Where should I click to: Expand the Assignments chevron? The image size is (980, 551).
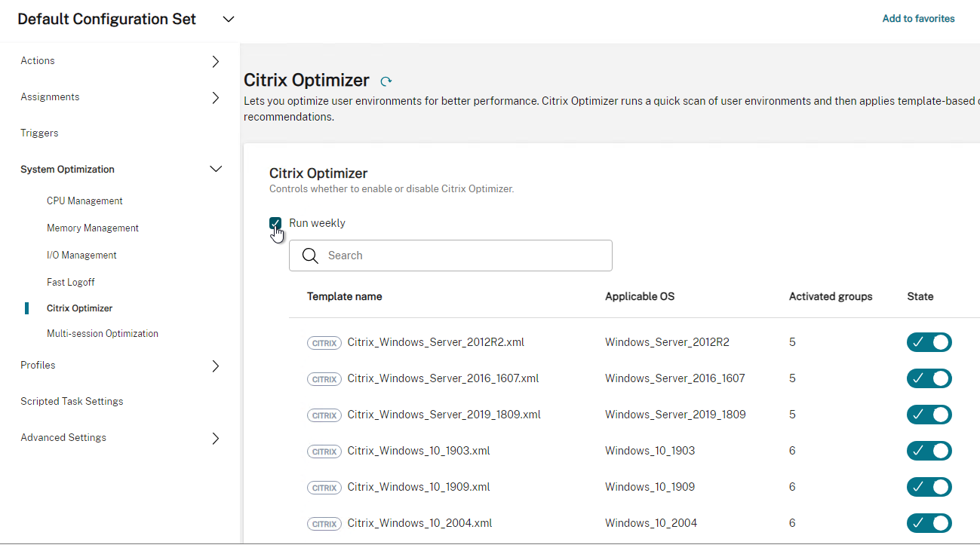tap(216, 98)
